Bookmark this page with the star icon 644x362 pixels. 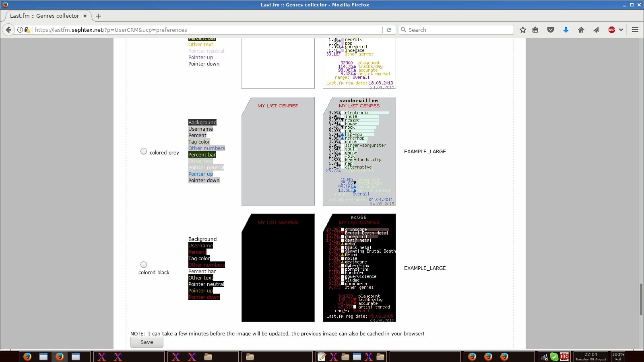tap(522, 30)
